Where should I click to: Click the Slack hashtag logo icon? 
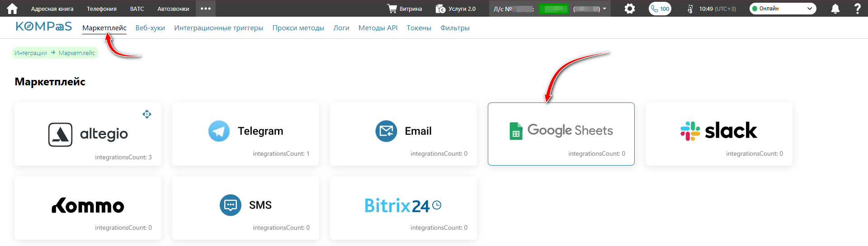tap(690, 131)
